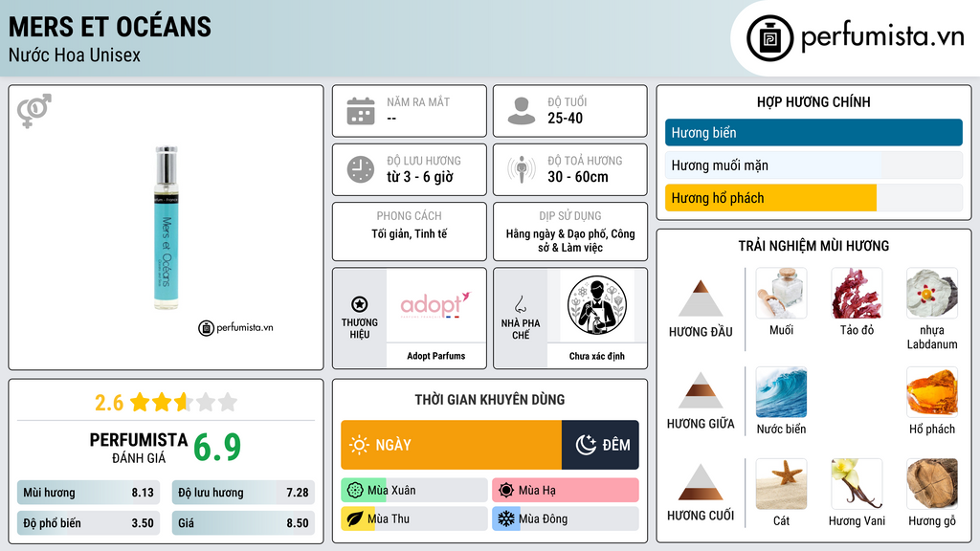Viewport: 980px width, 551px height.
Task: Click the nhựa Labdanum note image
Action: [x=932, y=293]
